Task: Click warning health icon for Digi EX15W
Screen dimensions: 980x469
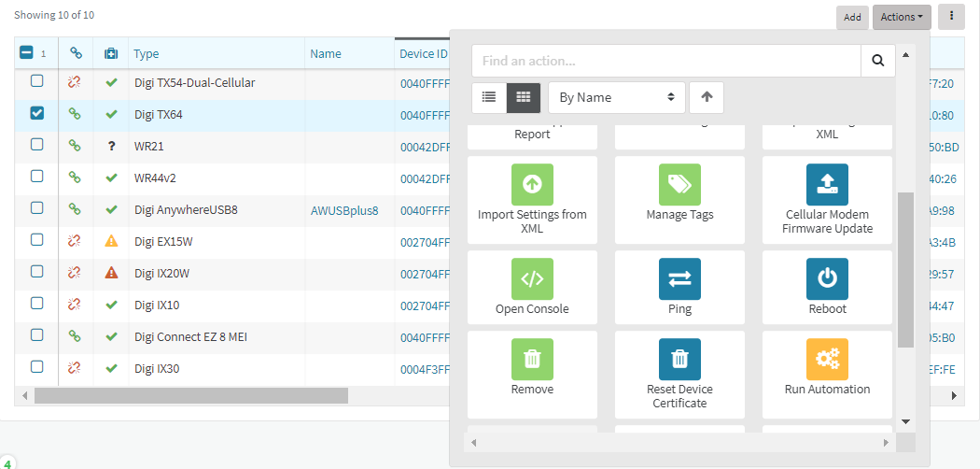Action: (x=111, y=241)
